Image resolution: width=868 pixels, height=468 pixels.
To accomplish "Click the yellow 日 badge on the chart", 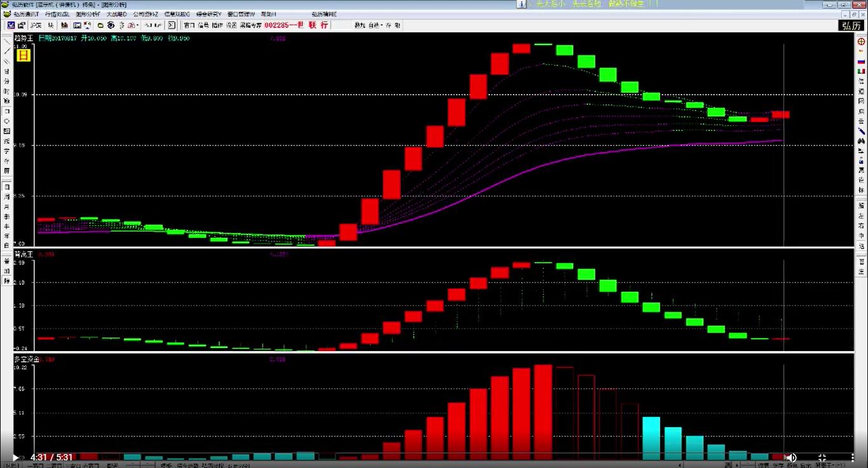I will [24, 55].
